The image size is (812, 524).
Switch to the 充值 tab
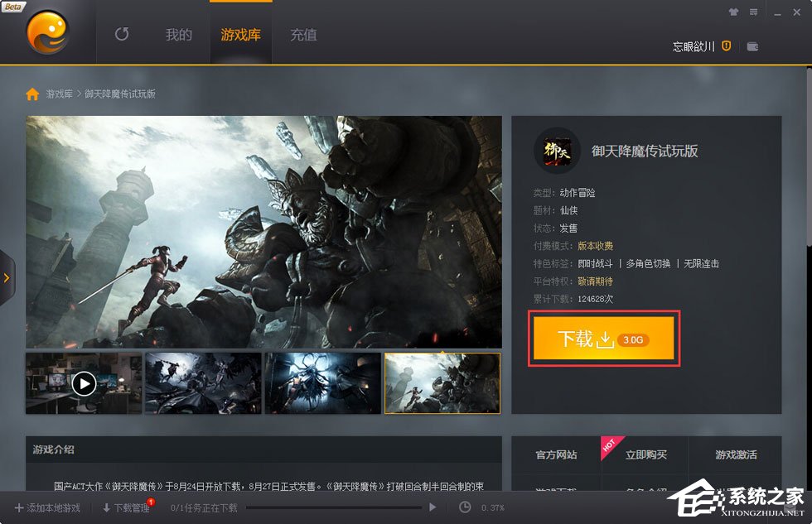[x=302, y=36]
